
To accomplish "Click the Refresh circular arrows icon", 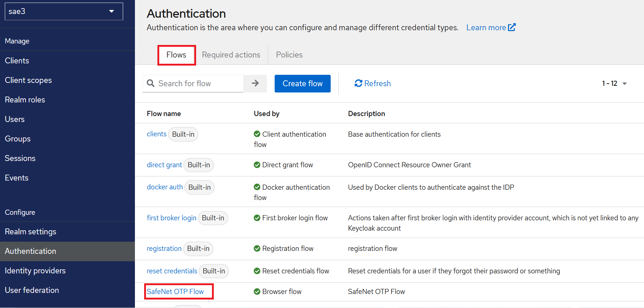I will 358,84.
